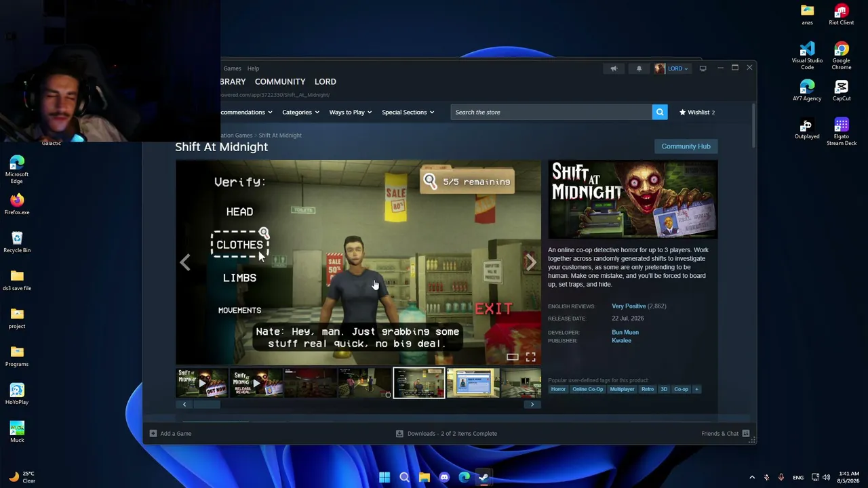Open the Shift At Midnight header capsule image
This screenshot has height=488, width=868.
pyautogui.click(x=633, y=200)
